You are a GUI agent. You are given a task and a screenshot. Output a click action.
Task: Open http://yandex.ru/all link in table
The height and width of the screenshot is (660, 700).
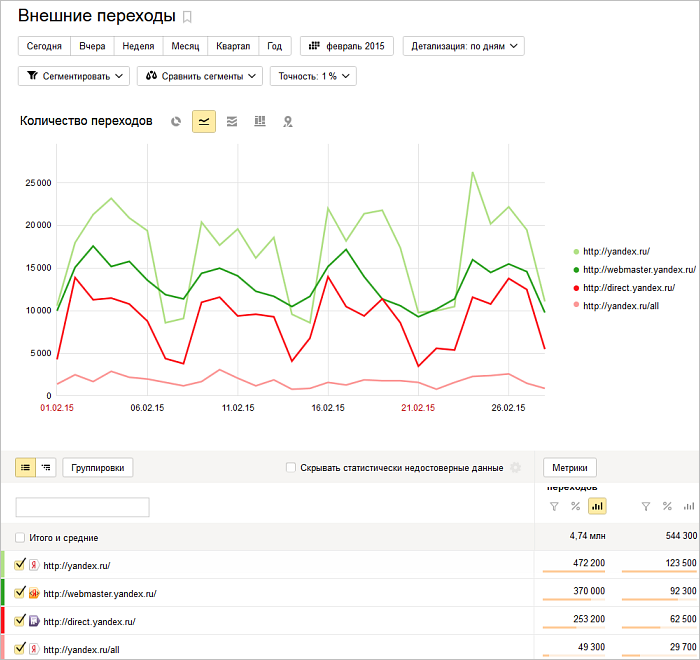[x=81, y=649]
